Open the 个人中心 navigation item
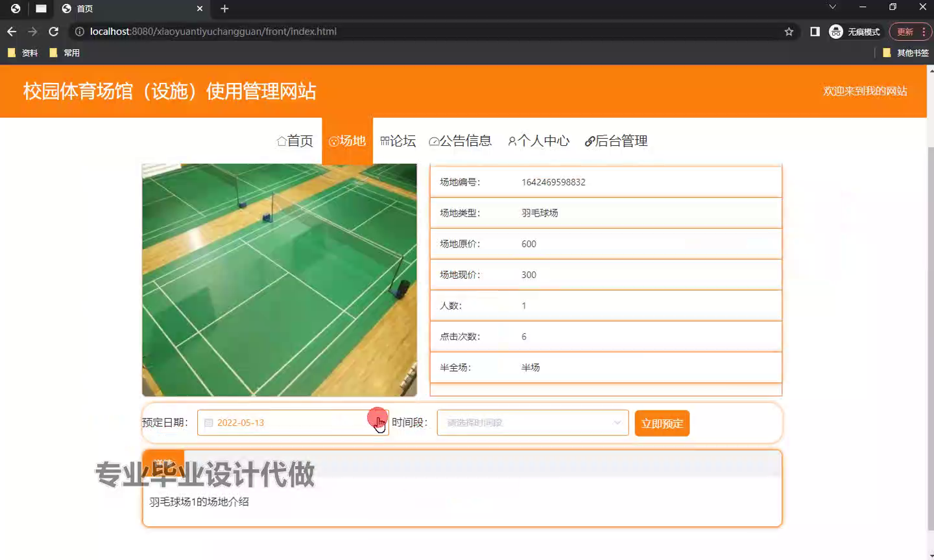 point(538,141)
